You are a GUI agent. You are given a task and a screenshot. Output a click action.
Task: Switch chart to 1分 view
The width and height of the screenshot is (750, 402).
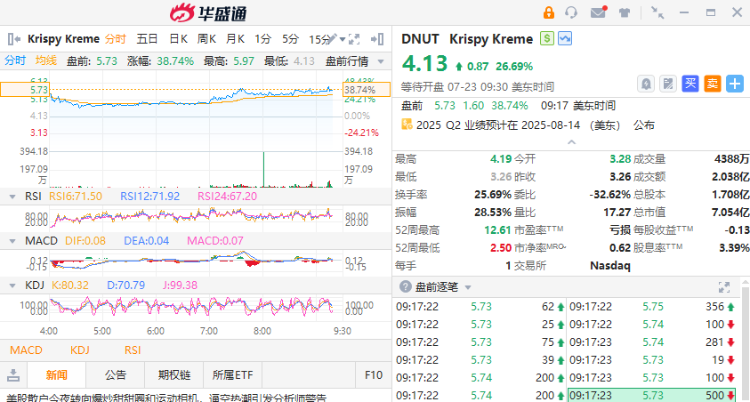click(263, 39)
